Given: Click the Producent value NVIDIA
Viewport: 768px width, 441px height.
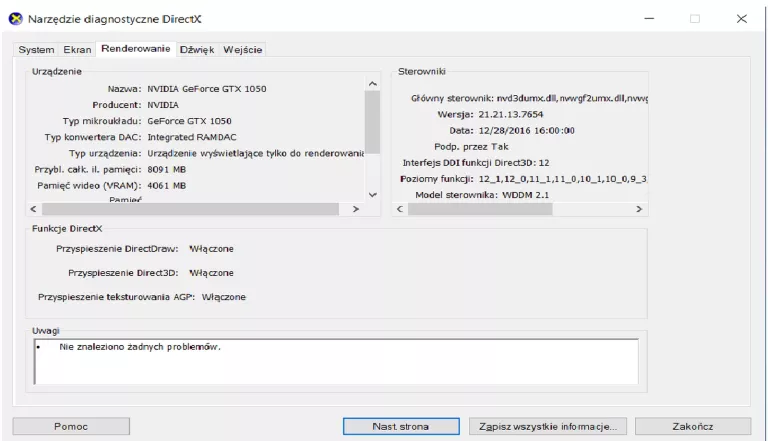Looking at the screenshot, I should tap(163, 105).
